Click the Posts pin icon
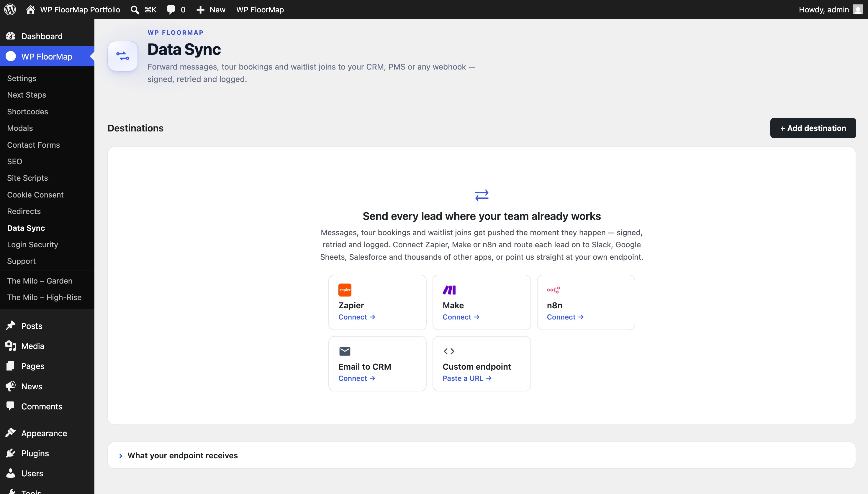The image size is (868, 494). (x=11, y=326)
